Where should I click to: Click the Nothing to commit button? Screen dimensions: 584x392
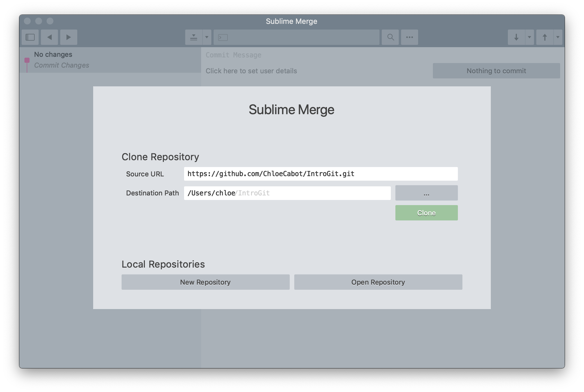497,71
